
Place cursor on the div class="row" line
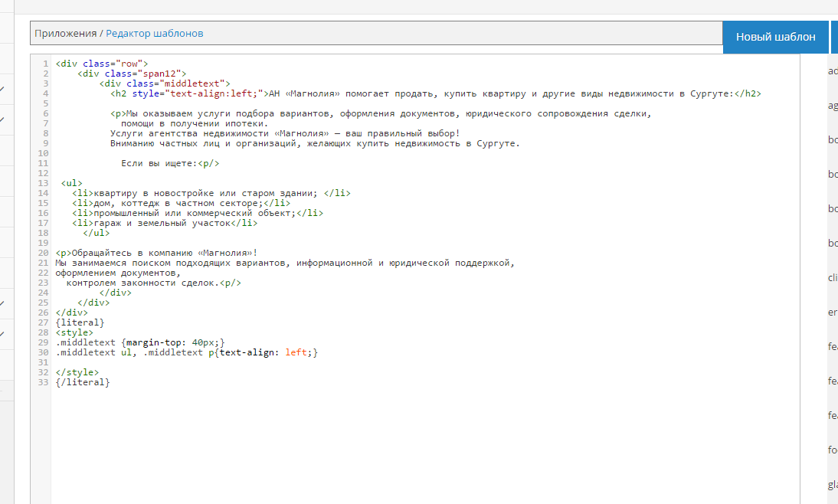tap(102, 64)
